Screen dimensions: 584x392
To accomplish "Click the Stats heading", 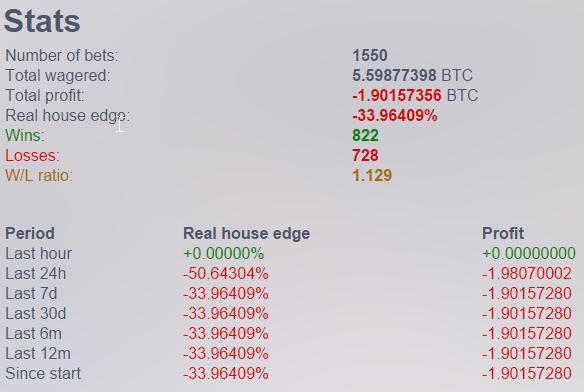I will tap(42, 21).
